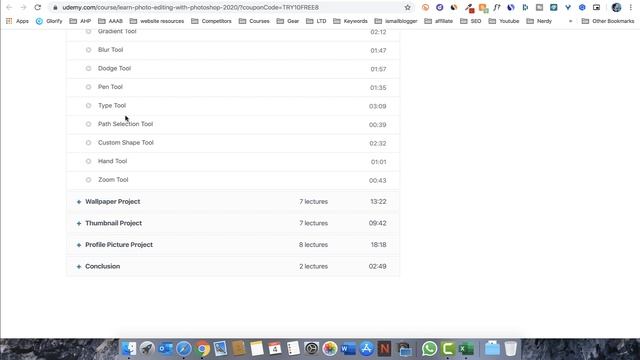
Task: Open Microsoft Word from the Dock
Action: (x=348, y=349)
